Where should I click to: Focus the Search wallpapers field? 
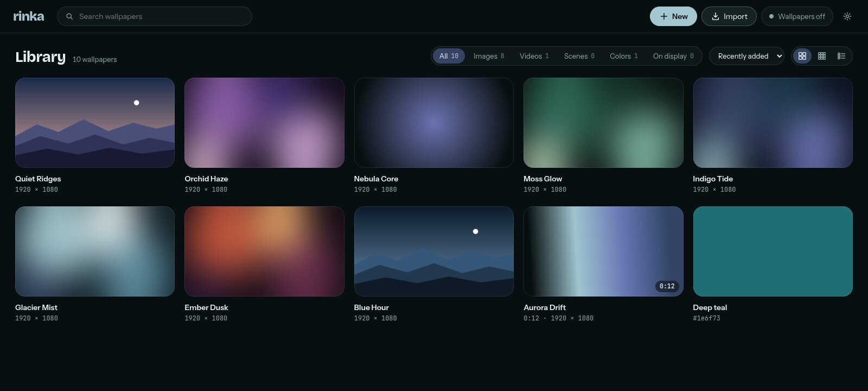click(155, 16)
